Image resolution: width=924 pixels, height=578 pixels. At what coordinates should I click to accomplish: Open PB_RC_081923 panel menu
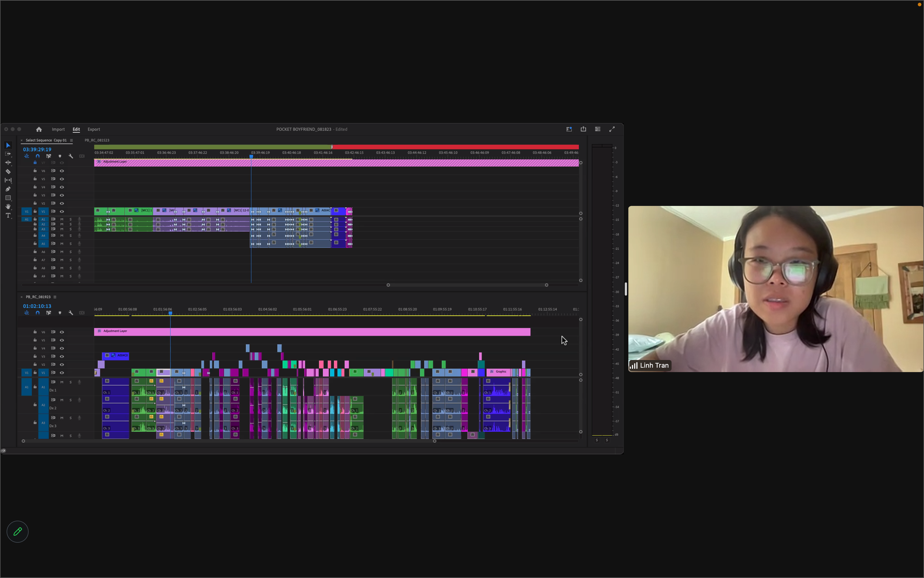tap(55, 297)
